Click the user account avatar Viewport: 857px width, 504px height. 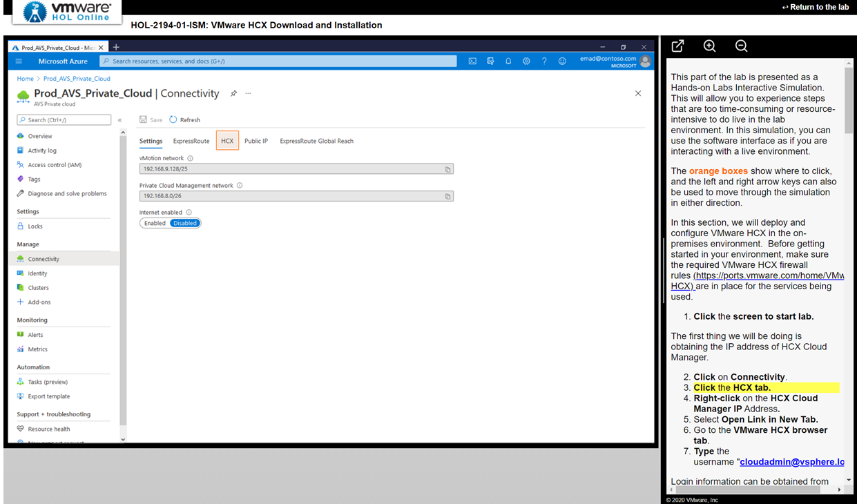click(645, 61)
